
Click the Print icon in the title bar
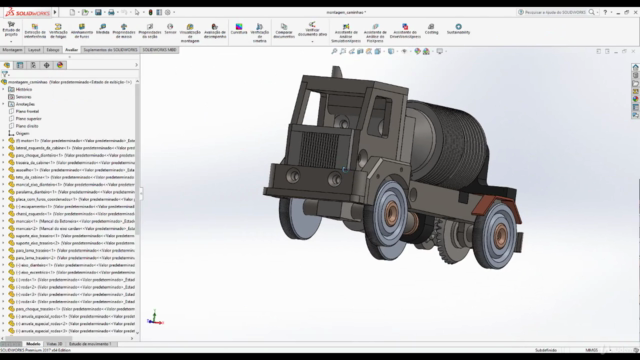pos(111,12)
